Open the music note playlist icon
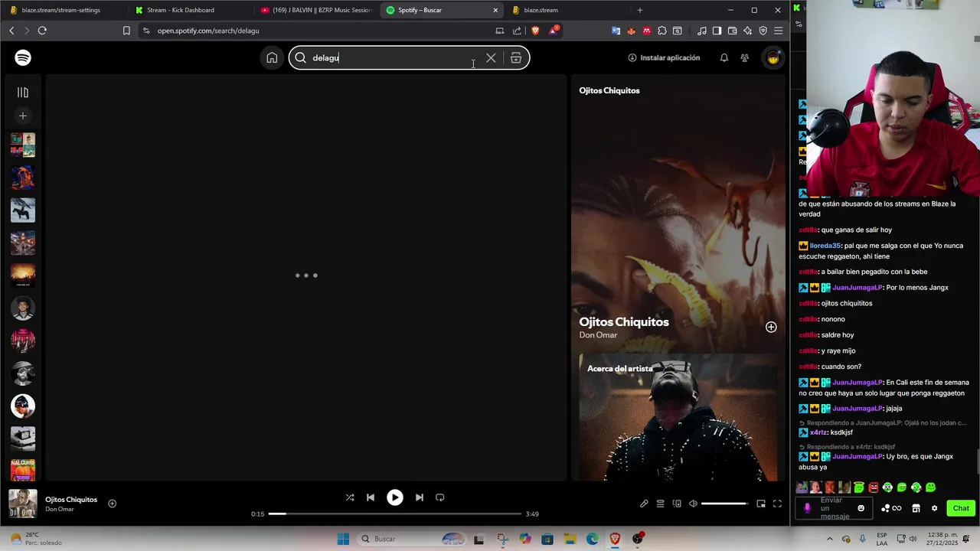Image resolution: width=980 pixels, height=551 pixels. click(x=702, y=31)
